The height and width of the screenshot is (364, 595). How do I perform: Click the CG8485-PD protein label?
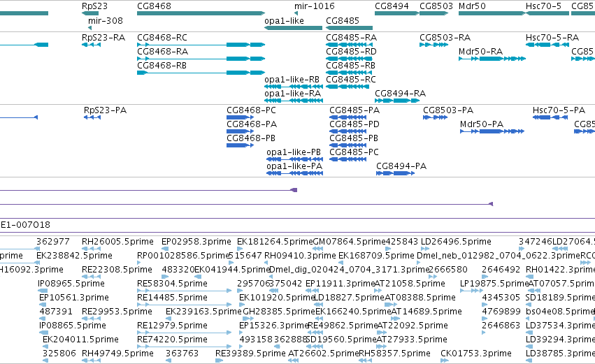pyautogui.click(x=354, y=124)
